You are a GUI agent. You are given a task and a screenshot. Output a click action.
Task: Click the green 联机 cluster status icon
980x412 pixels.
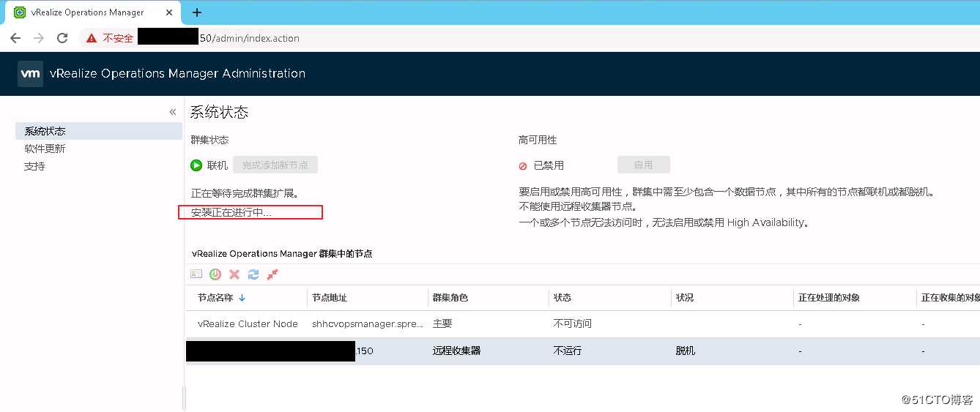point(196,165)
